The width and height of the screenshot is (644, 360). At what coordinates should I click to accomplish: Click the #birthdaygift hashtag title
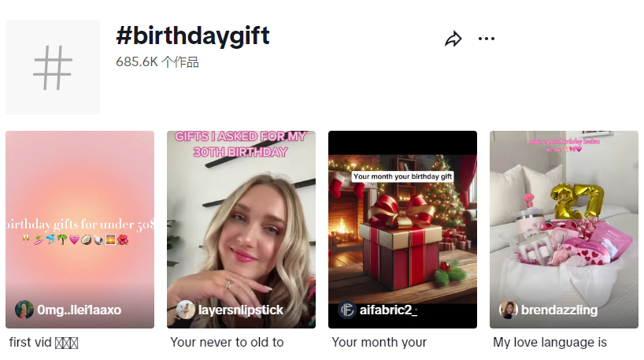coord(193,35)
